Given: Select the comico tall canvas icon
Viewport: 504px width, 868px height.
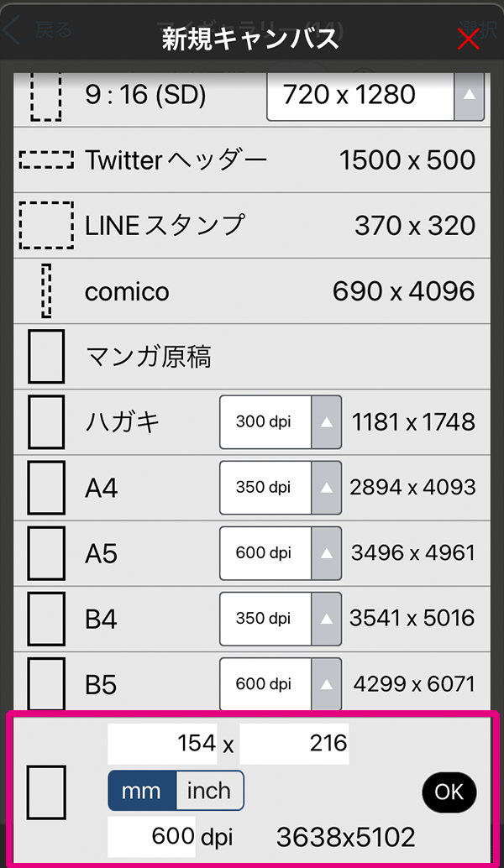Looking at the screenshot, I should tap(46, 290).
